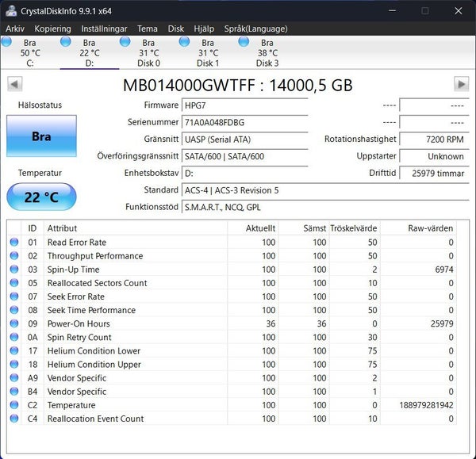Click status orb for Spin Retry Count

(14, 337)
